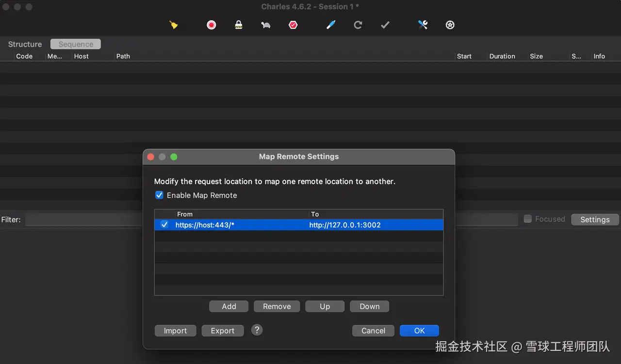Sort by the S... status column header
Screen dimensions: 621x364
(576, 56)
